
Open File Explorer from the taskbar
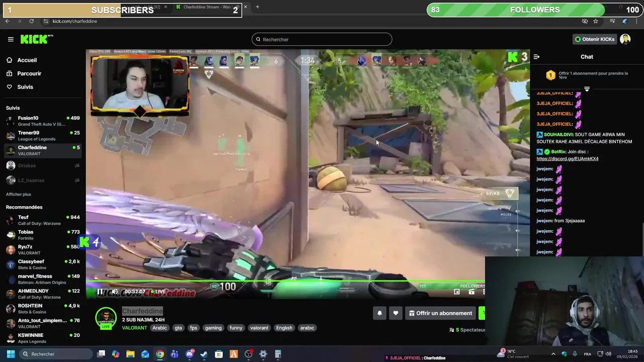pyautogui.click(x=130, y=354)
